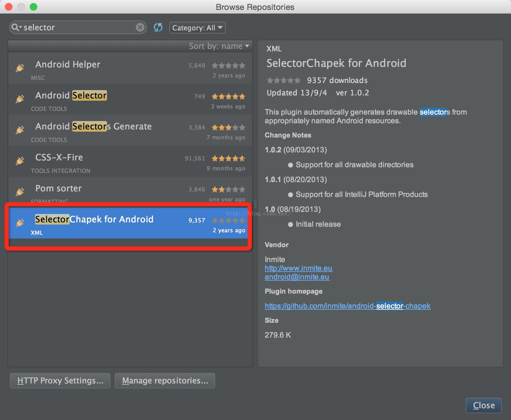Select SelectorChapek for Android row
The image size is (511, 420).
pyautogui.click(x=130, y=223)
